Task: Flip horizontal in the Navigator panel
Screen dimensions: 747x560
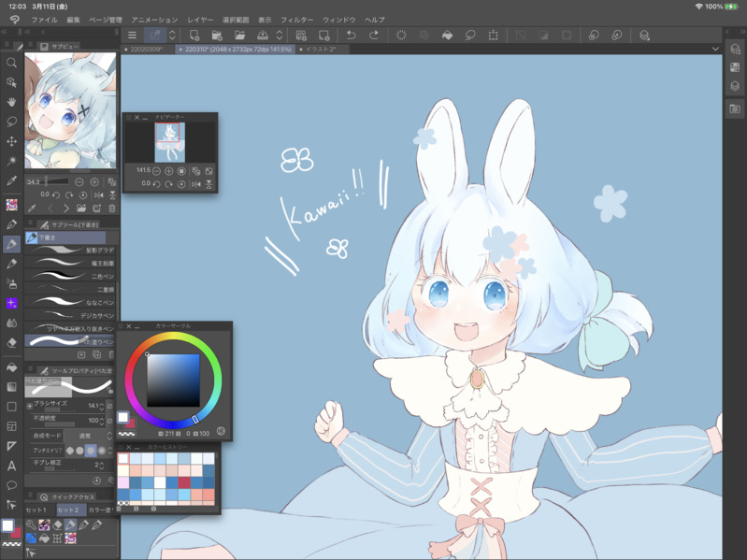Action: 195,184
